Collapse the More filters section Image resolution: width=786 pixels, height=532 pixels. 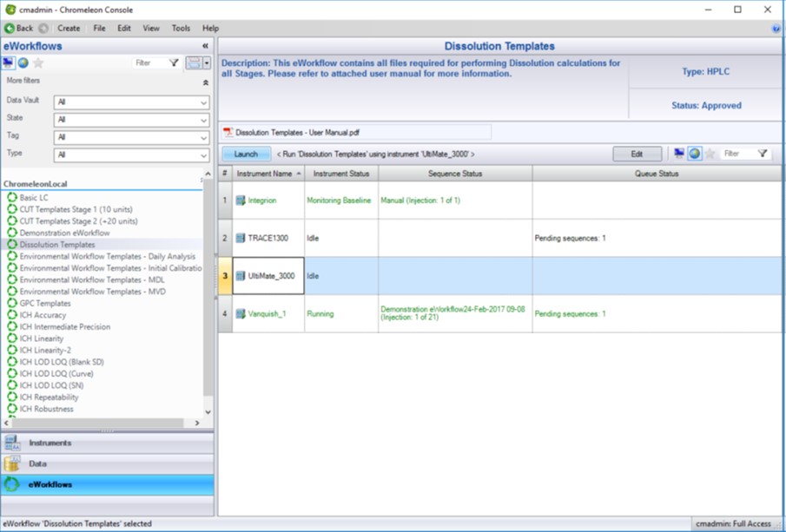[206, 82]
